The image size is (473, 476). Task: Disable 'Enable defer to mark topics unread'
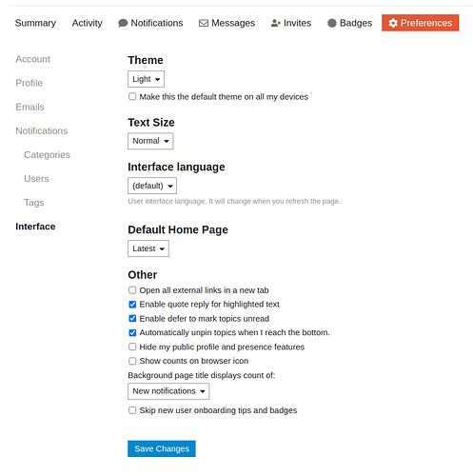(x=132, y=318)
